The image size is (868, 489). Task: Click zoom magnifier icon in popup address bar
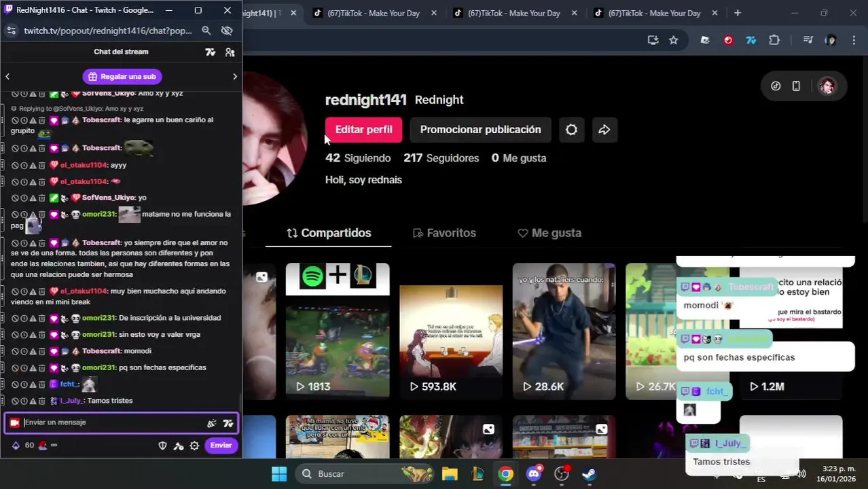pos(206,31)
